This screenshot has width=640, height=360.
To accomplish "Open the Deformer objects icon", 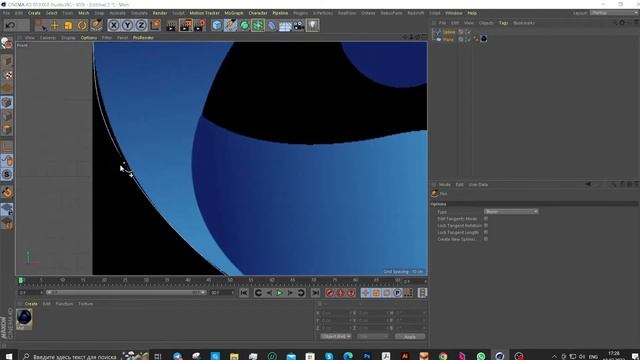I will (272, 25).
